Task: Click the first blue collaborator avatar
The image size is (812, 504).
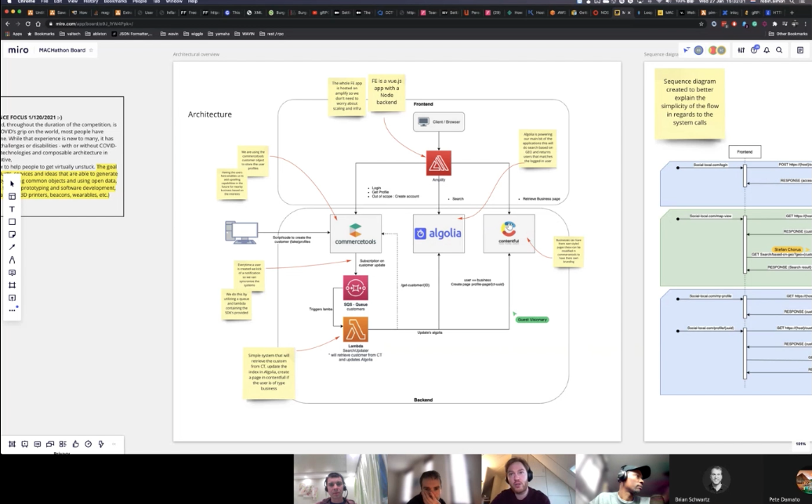Action: coord(698,50)
